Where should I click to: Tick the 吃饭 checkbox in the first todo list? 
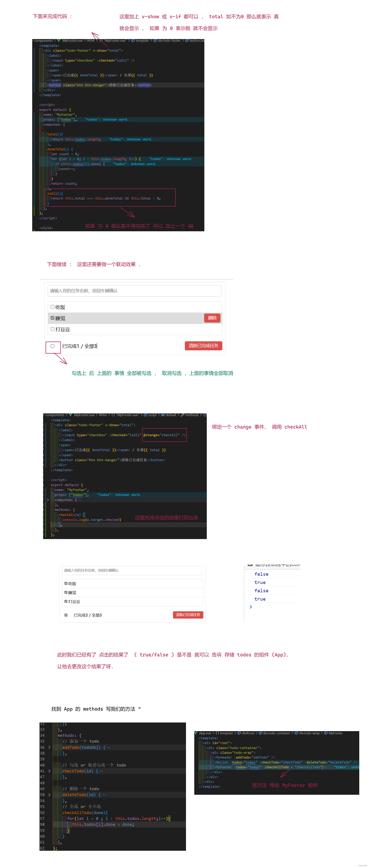(x=53, y=307)
